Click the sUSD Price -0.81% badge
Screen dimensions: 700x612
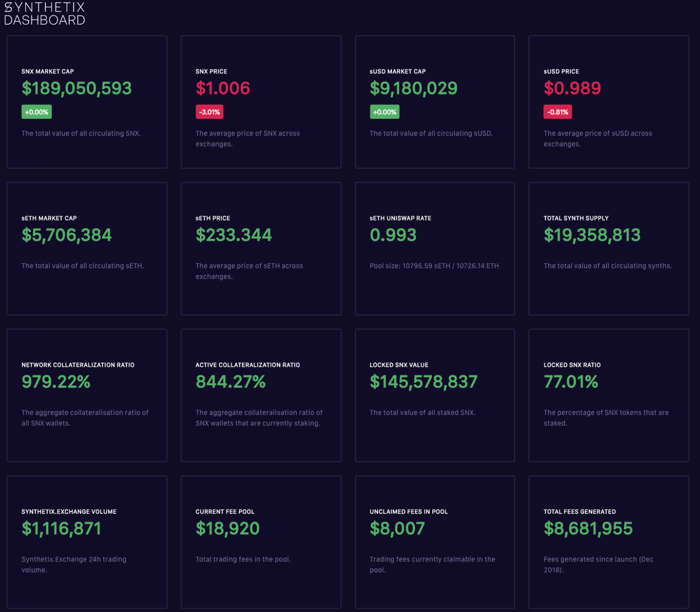pos(558,112)
